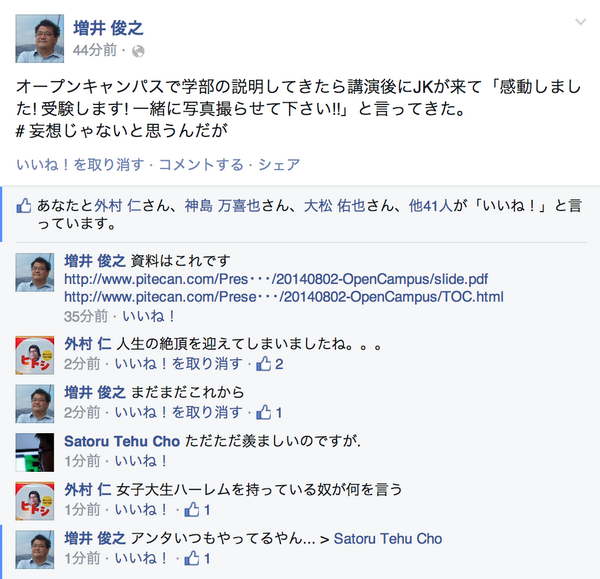Click シェア to share the post

click(279, 165)
